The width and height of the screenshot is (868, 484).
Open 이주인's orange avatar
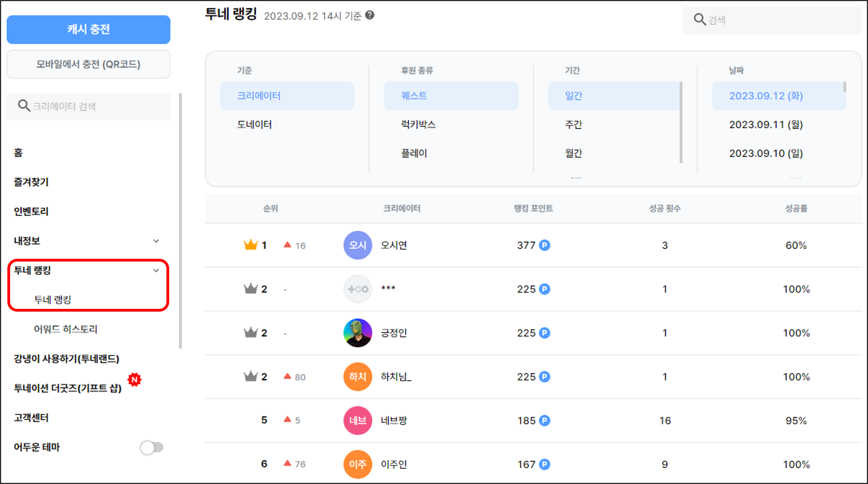(x=358, y=464)
